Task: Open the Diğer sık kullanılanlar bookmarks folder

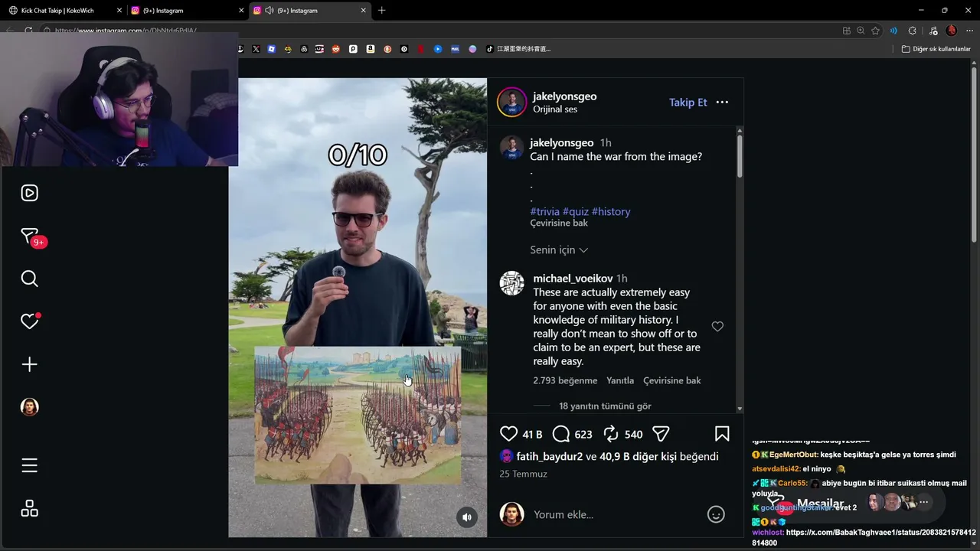Action: (936, 49)
